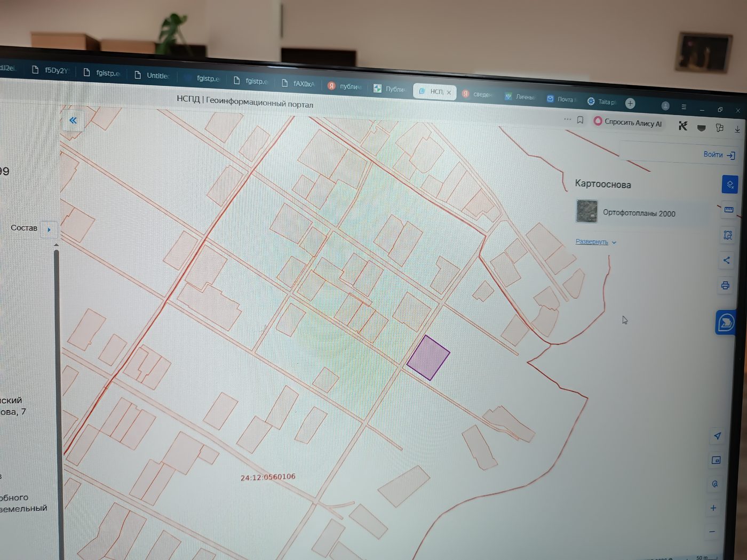Viewport: 747px width, 560px height.
Task: Collapse the left panel with double-chevron icon
Action: tap(73, 121)
